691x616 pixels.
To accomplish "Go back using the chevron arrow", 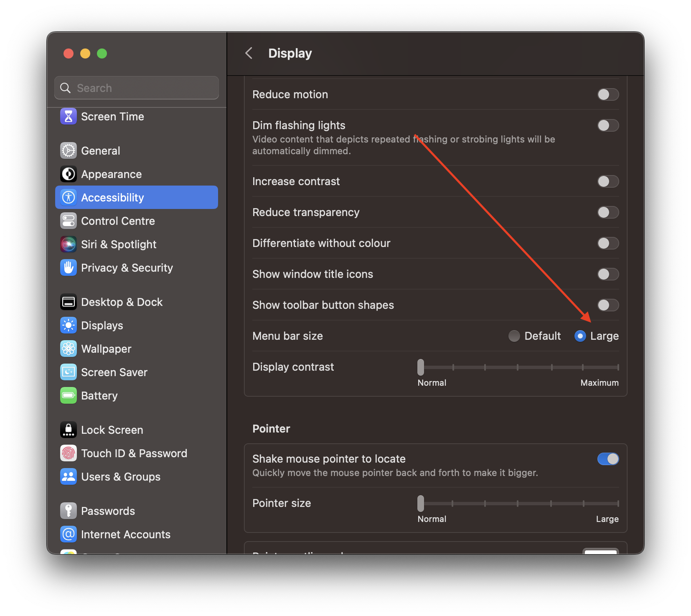I will pos(249,53).
